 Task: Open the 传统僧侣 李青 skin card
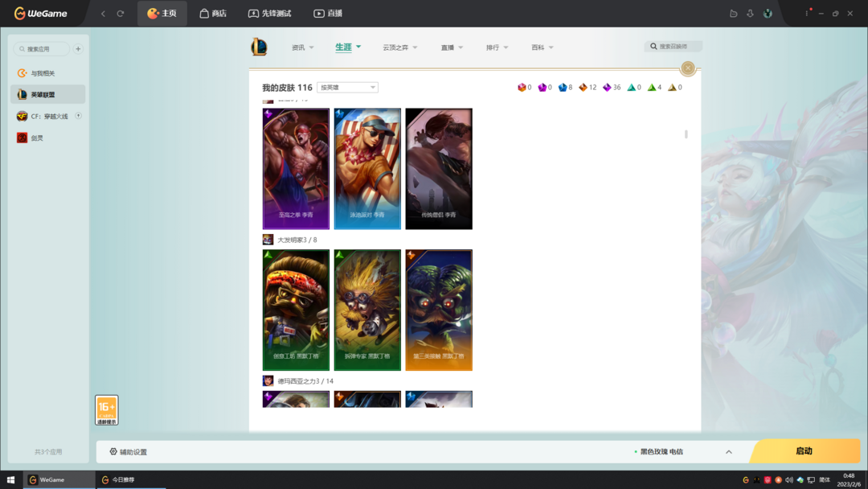(x=439, y=169)
